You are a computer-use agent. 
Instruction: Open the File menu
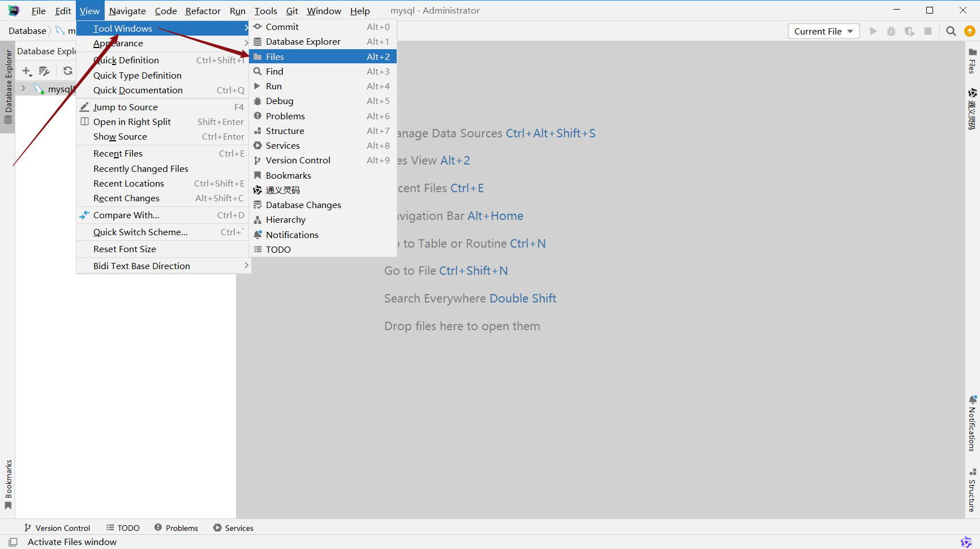[38, 11]
